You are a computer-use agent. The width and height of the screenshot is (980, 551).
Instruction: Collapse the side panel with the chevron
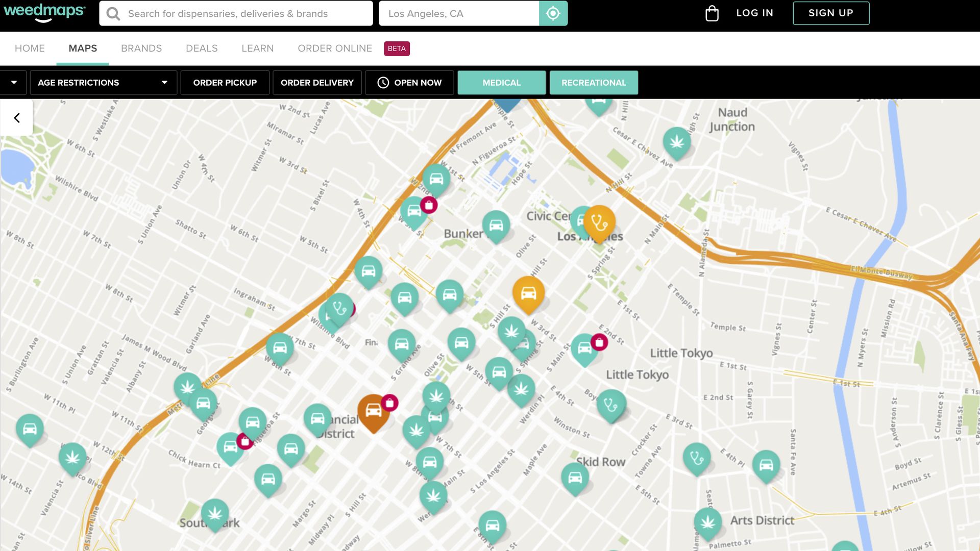pos(17,118)
